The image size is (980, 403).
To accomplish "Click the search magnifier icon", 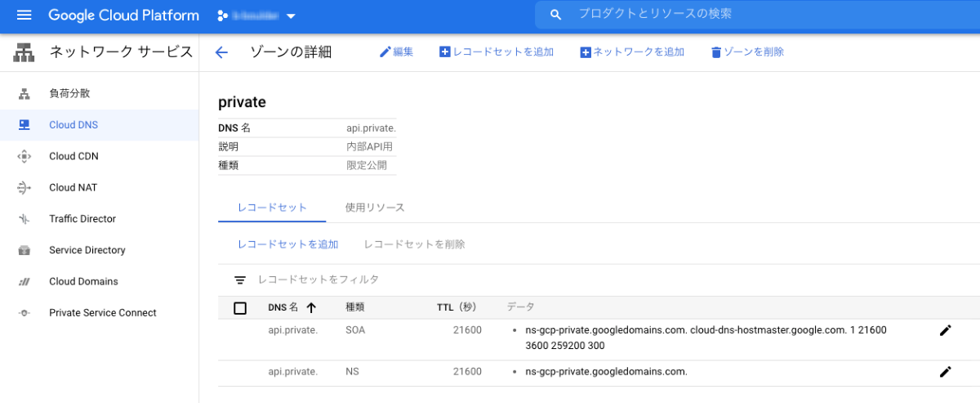I will 556,15.
